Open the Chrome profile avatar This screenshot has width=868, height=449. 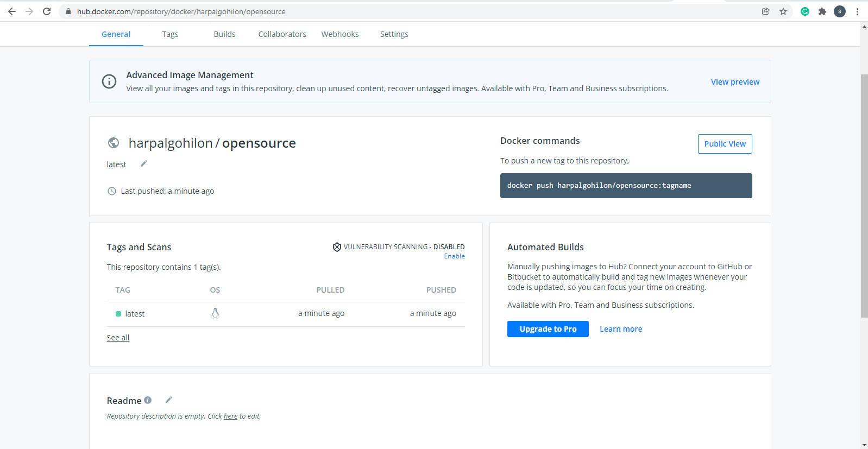[840, 11]
